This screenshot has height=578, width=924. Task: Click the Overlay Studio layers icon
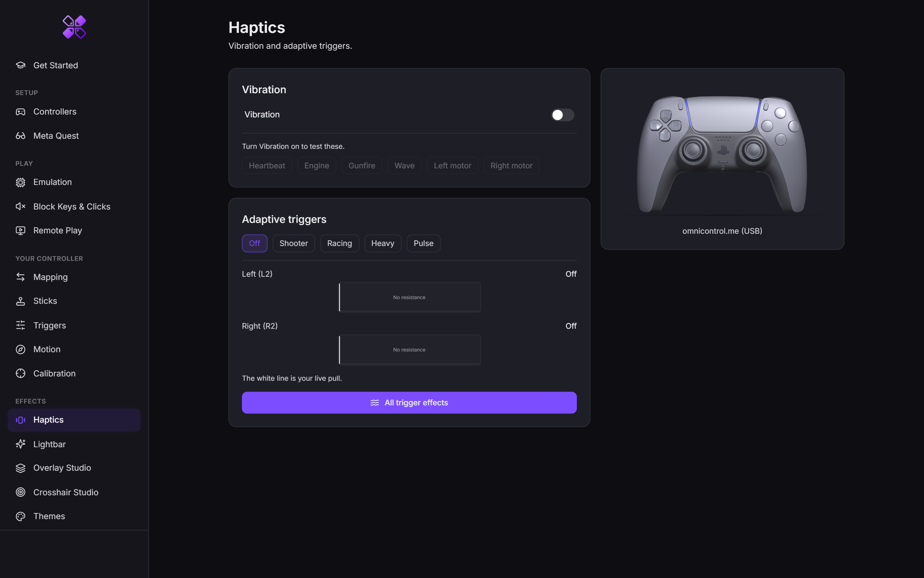click(x=21, y=468)
